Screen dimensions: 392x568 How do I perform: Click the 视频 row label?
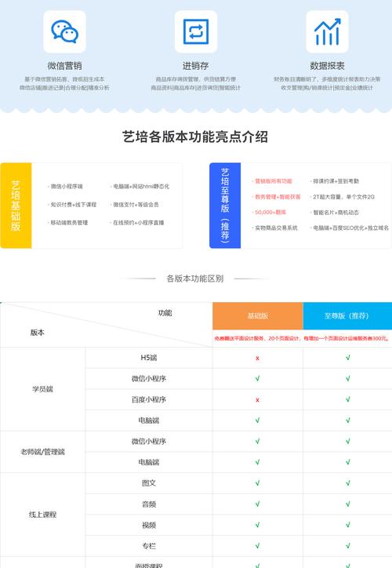(x=149, y=525)
